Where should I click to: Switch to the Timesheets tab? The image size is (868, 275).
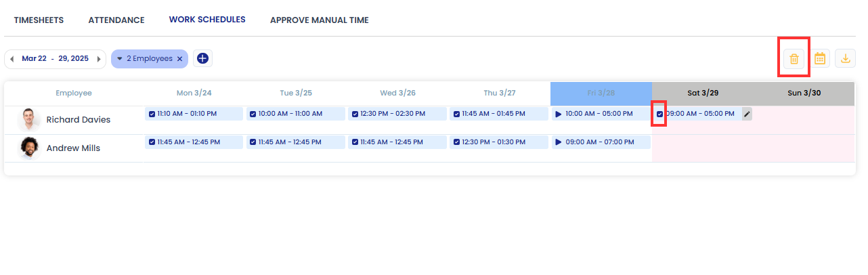[39, 20]
